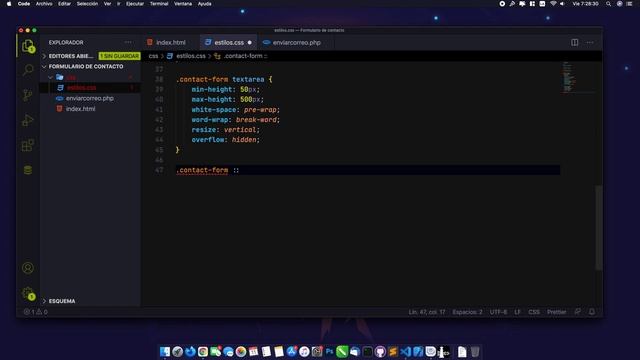Place cursor on line 47 .contact-form text
Viewport: 640px width, 360px height.
(x=202, y=170)
